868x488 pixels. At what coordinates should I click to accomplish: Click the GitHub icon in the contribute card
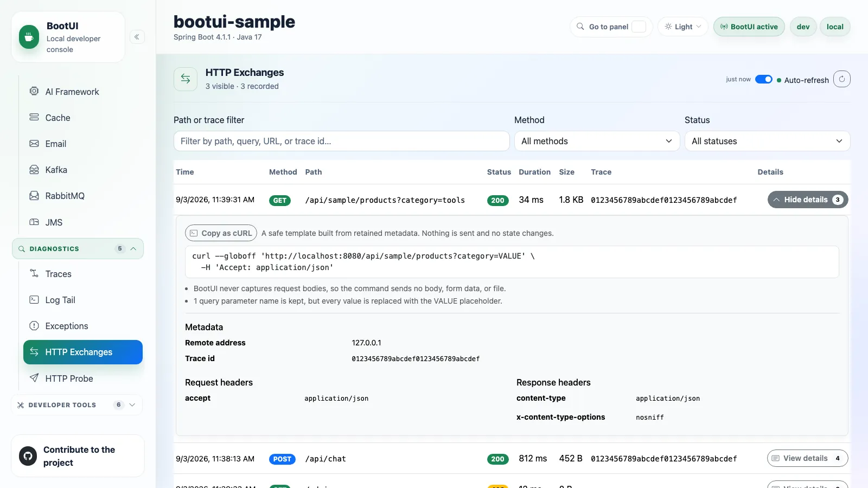click(x=28, y=456)
